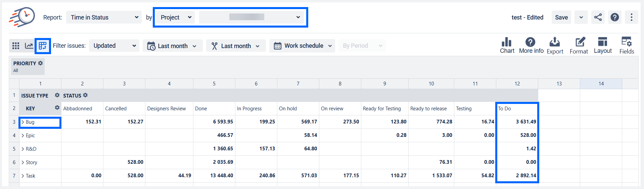Open the three-dot more options menu
Screen dimensions: 644x189
[x=632, y=17]
